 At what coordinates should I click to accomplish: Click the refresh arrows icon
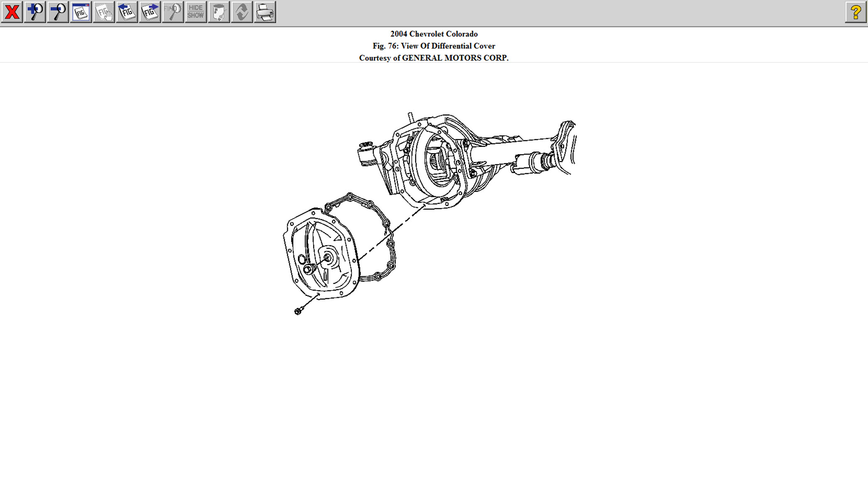[242, 12]
